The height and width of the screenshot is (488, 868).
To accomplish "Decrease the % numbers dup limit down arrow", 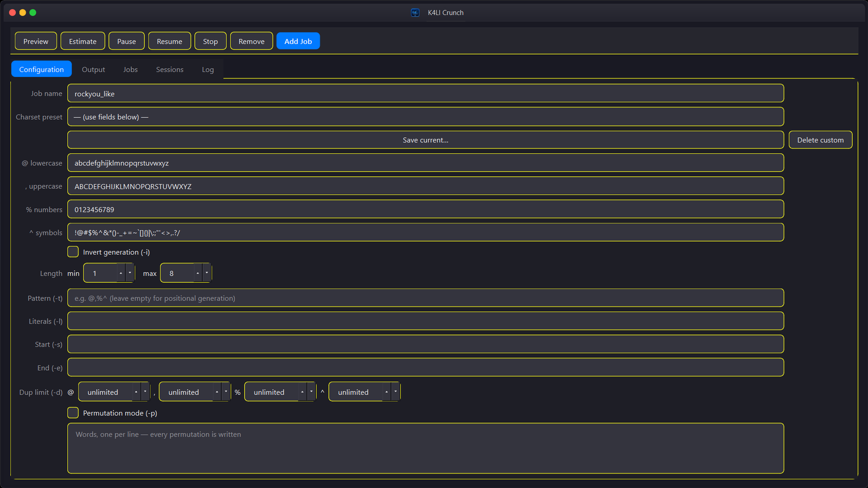I will tap(311, 392).
